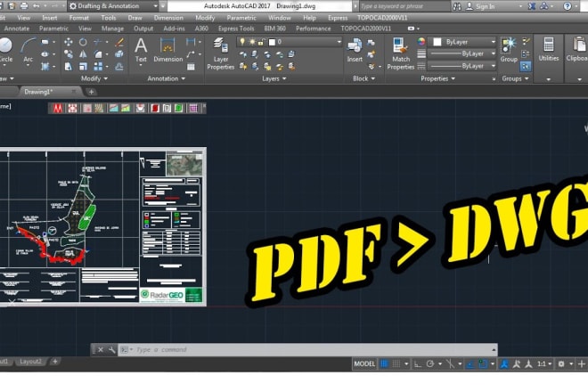Screen dimensions: 588x392
Task: Toggle the layer freeze sun icon
Action: coord(252,42)
